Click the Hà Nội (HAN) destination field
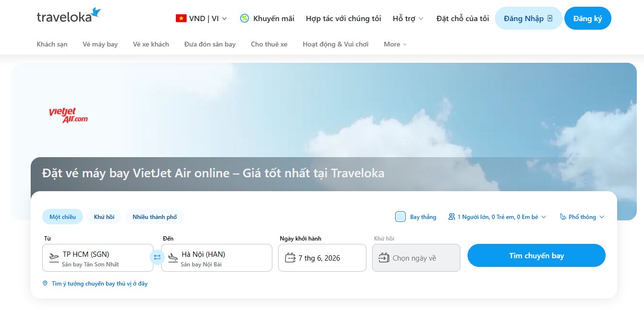Screen dimensions: 644x310 point(217,258)
